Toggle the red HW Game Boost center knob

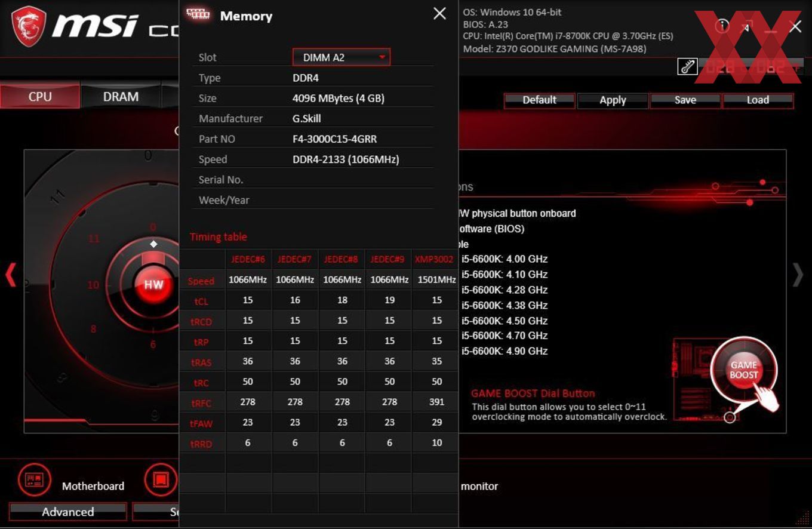pos(153,284)
